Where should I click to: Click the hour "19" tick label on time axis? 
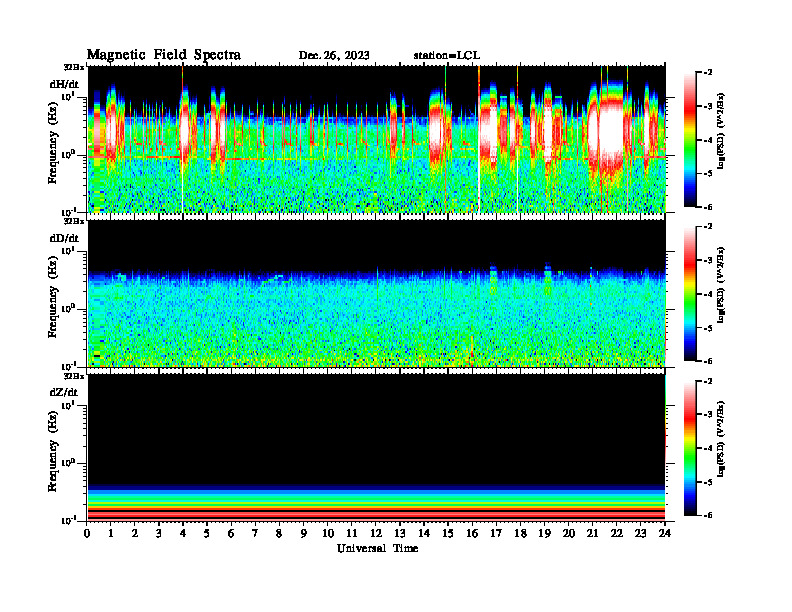click(544, 534)
